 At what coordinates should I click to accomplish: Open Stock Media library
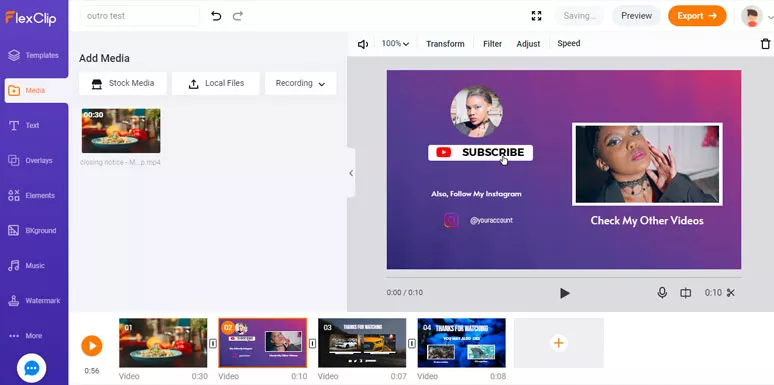(122, 83)
